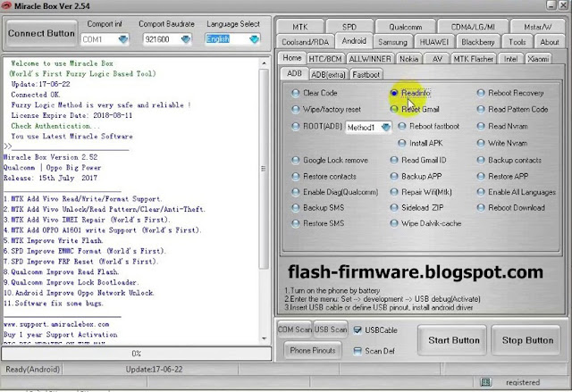Choose the Write Nvram option
This screenshot has width=572, height=392.
pos(502,143)
